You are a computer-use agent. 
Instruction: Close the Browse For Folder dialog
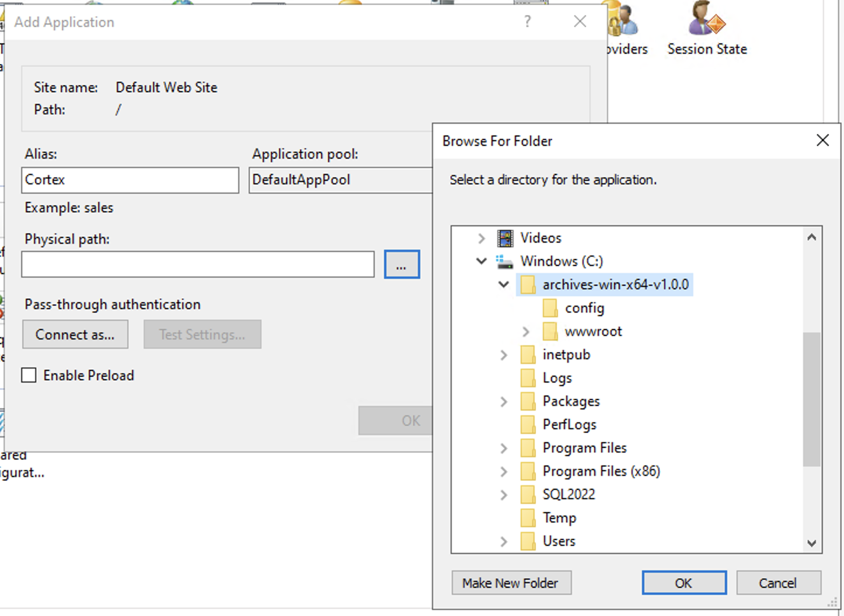coord(822,140)
